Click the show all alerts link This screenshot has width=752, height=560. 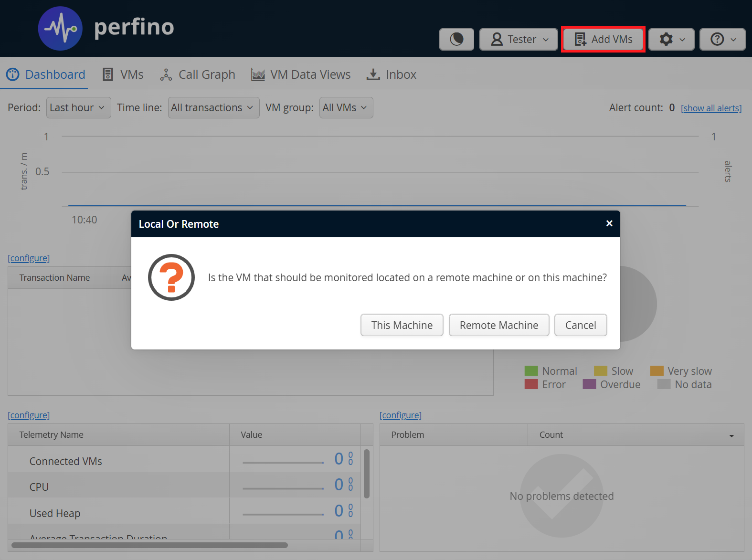[x=711, y=108]
